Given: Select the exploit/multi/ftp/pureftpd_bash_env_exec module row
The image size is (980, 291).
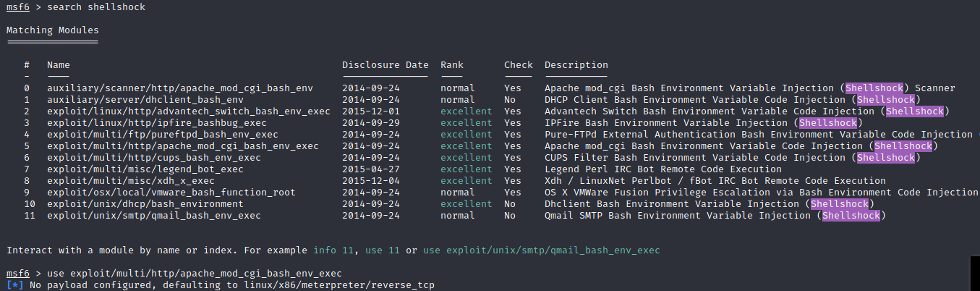Looking at the screenshot, I should [162, 135].
